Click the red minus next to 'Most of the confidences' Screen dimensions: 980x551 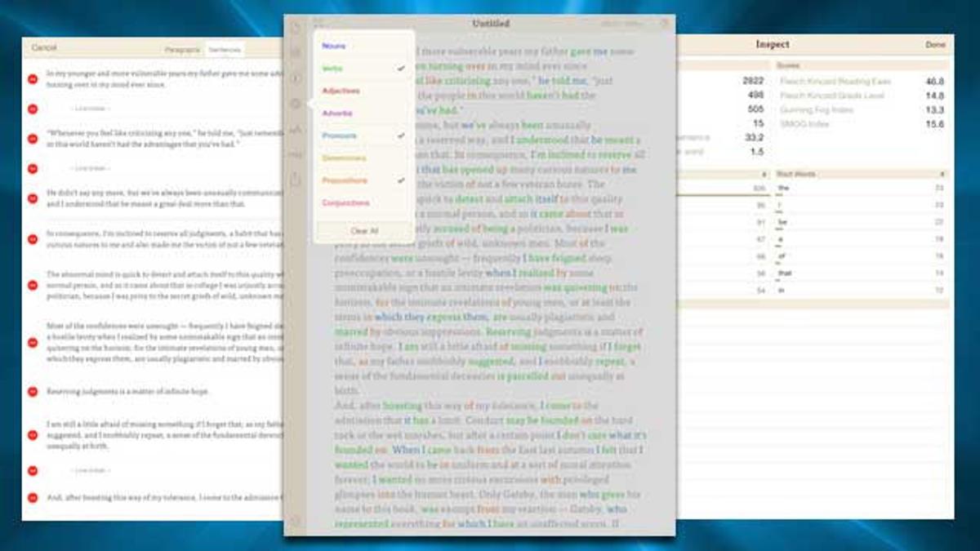33,343
